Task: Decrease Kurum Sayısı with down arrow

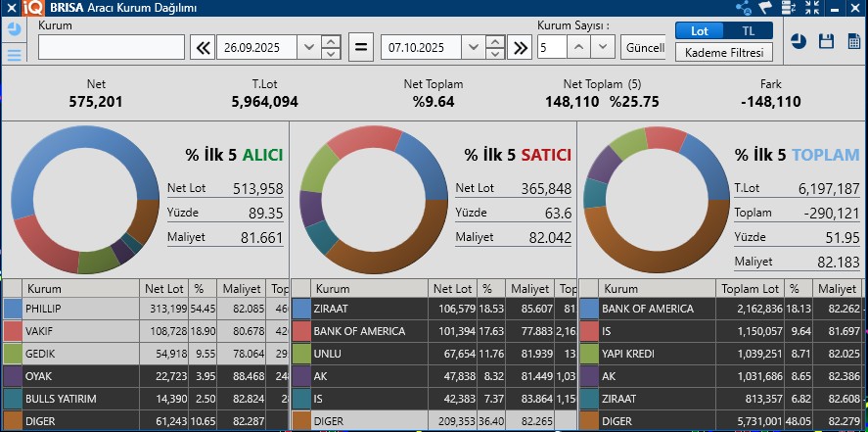Action: (x=602, y=48)
